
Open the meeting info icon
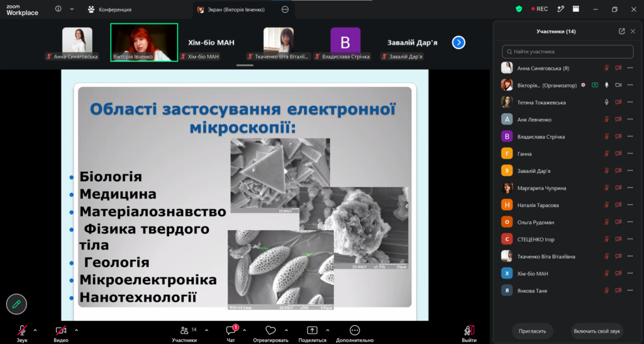[58, 9]
